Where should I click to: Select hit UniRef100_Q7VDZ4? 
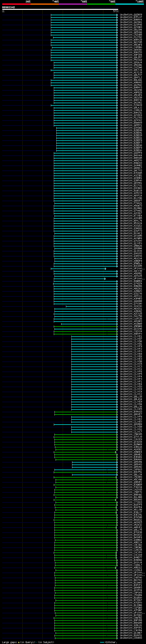(131, 284)
